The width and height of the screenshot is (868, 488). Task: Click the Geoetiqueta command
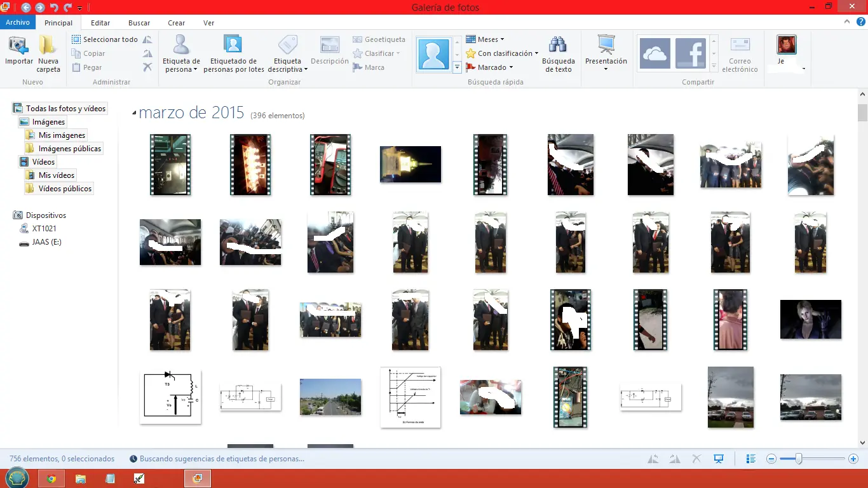pyautogui.click(x=379, y=39)
